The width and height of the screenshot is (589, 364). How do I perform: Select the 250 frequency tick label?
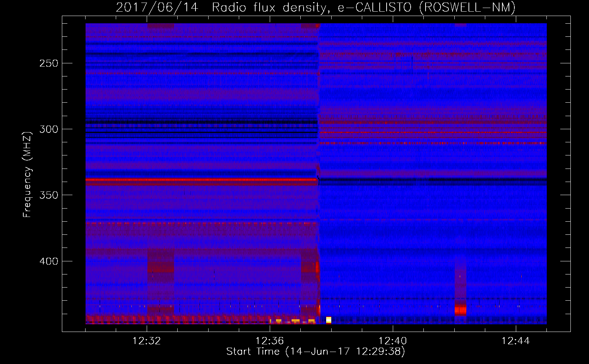coord(49,63)
